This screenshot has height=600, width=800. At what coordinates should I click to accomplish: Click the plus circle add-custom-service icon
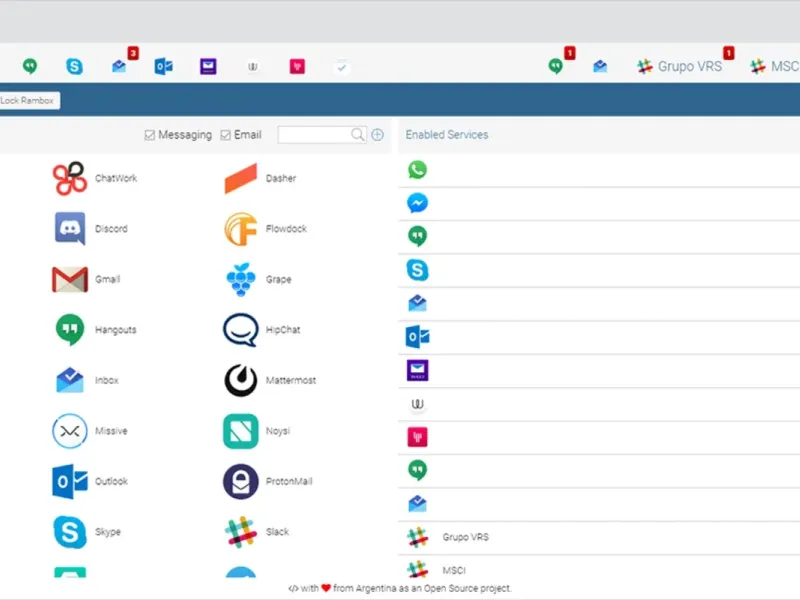[x=378, y=134]
